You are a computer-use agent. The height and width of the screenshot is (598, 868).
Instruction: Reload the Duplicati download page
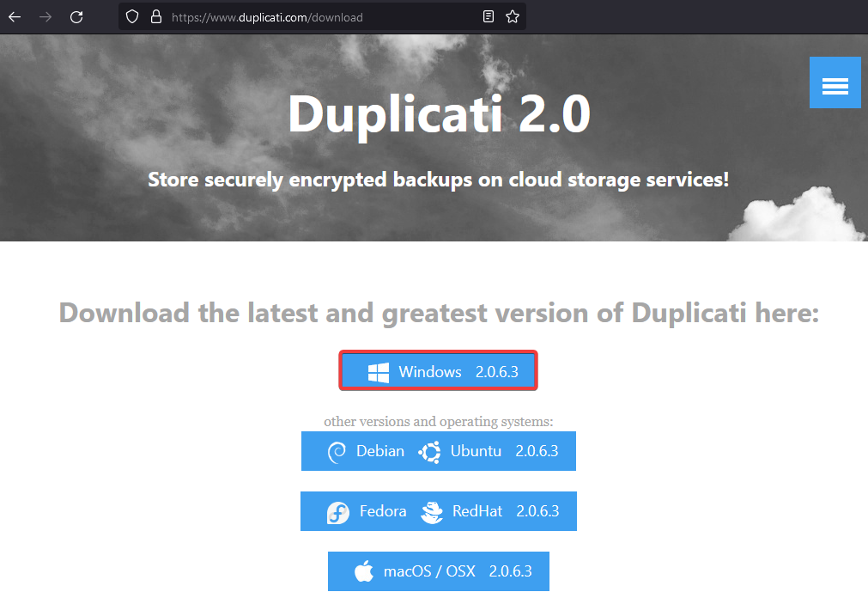click(x=76, y=17)
